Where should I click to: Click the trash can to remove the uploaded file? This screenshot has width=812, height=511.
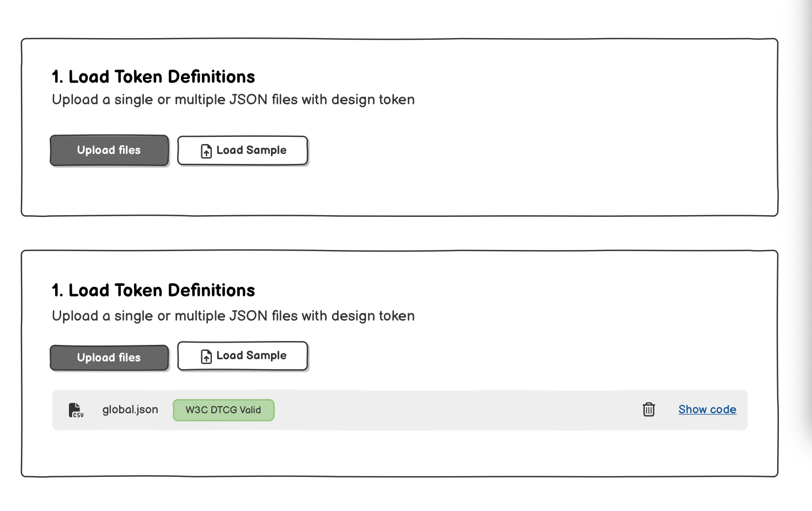point(649,409)
